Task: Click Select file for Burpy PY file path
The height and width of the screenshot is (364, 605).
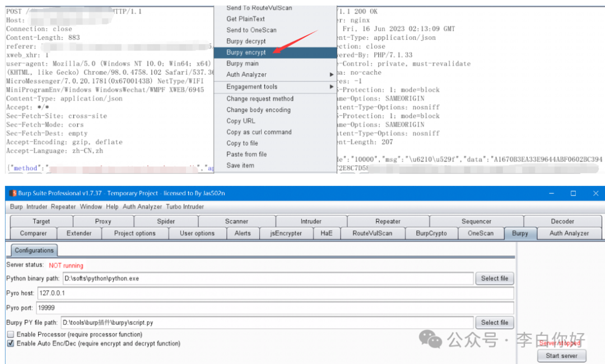Action: [x=495, y=323]
